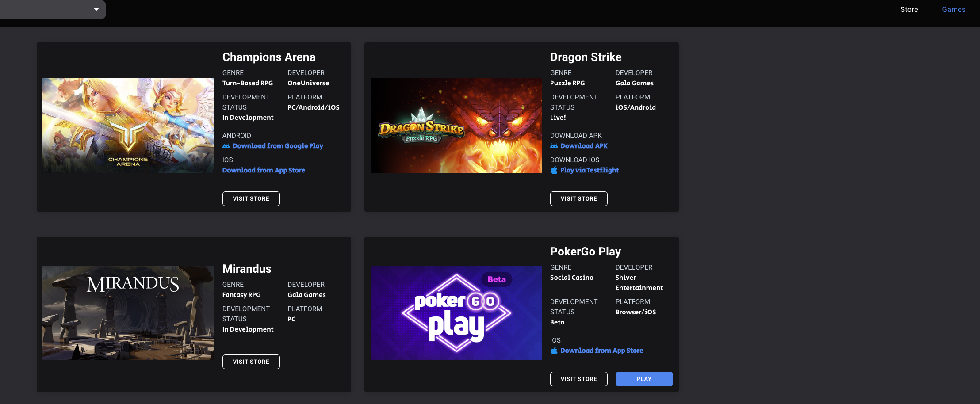The height and width of the screenshot is (404, 980).
Task: Click Gala Games developer under Dragon Strike
Action: coord(635,83)
